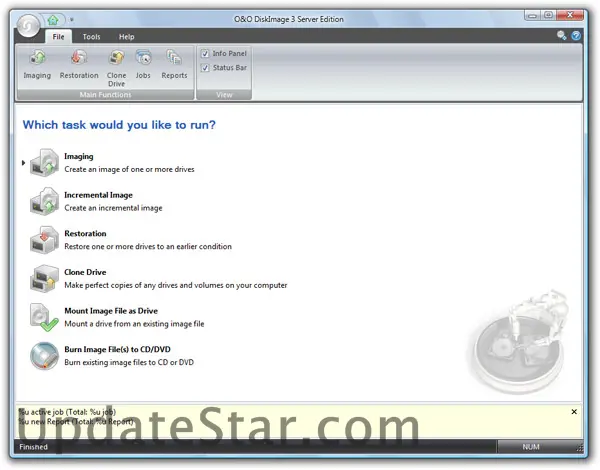Close the yellow info panel

pyautogui.click(x=574, y=412)
